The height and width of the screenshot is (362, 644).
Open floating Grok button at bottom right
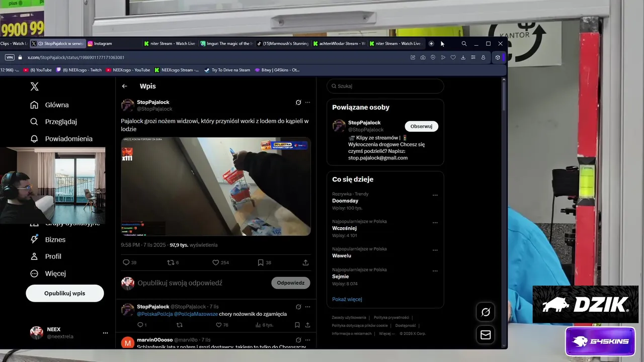486,312
